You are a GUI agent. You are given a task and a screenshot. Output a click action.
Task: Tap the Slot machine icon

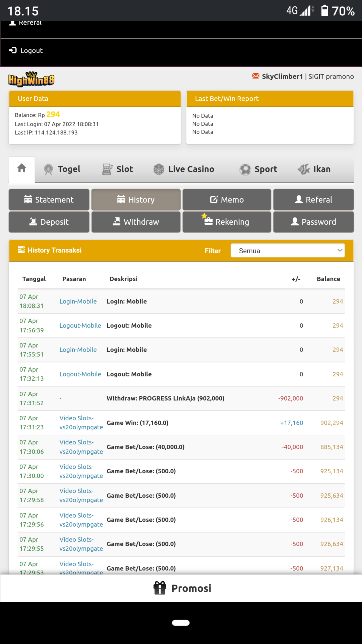107,169
